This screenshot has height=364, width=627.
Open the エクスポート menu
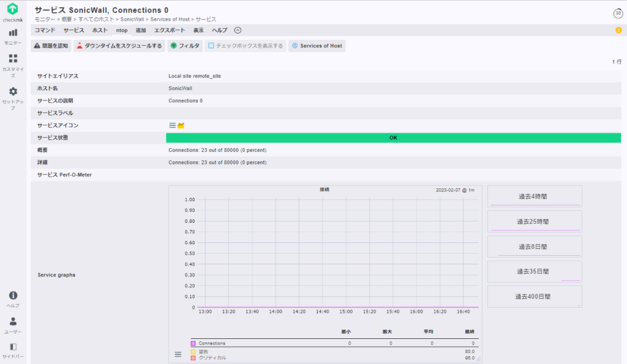170,31
